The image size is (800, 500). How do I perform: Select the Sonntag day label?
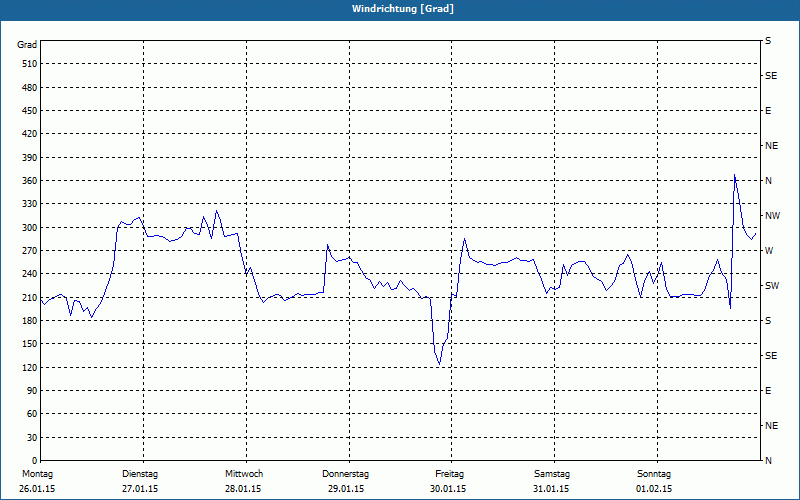(x=654, y=474)
